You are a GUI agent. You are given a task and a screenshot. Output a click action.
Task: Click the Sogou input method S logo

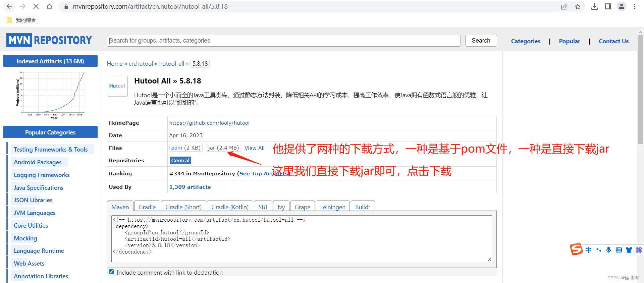tap(576, 249)
